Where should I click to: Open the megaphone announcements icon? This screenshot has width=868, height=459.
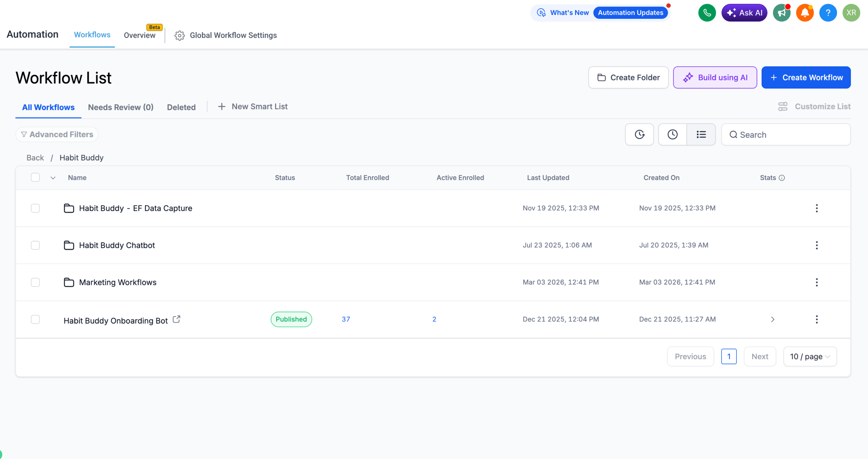781,13
